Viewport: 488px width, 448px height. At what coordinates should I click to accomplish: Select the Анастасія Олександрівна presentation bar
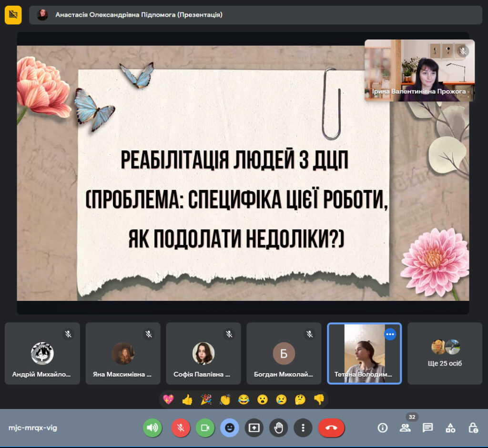(255, 15)
